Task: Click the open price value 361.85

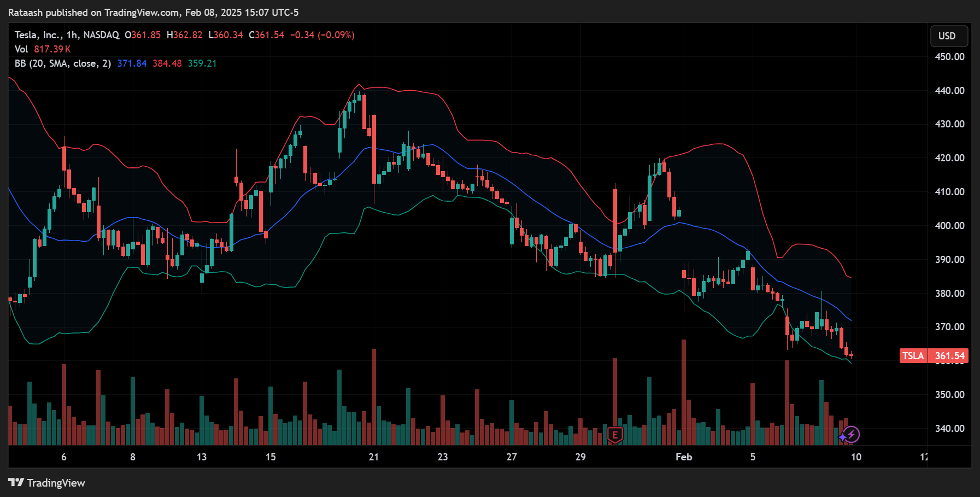Action: [146, 35]
